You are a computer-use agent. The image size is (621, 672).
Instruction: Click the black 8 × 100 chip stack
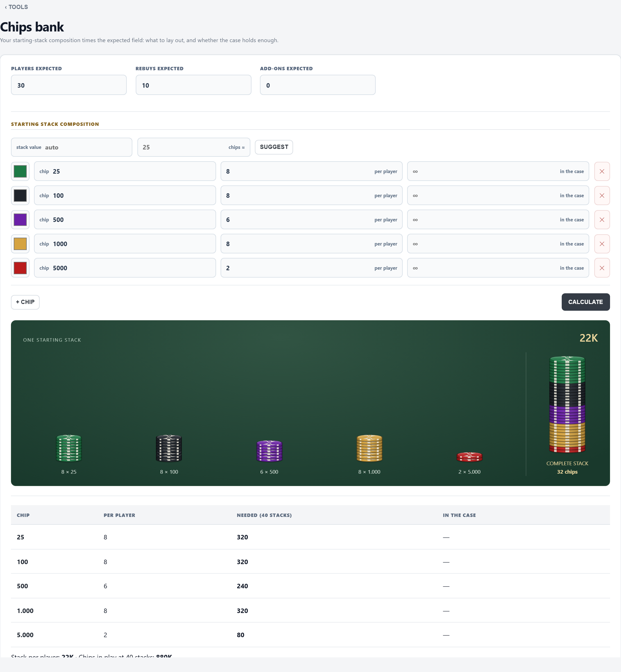169,448
